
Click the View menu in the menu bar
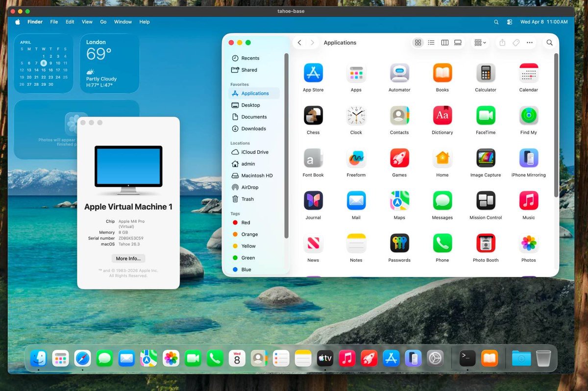[87, 22]
